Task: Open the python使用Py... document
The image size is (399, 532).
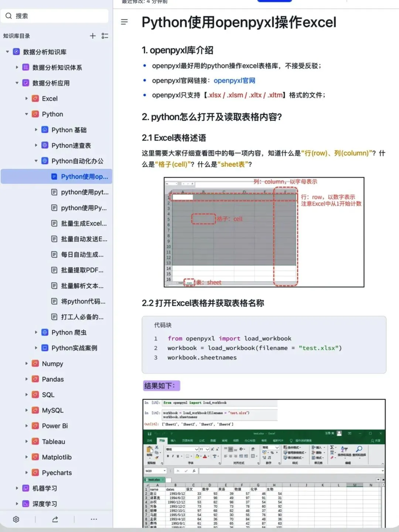Action: pos(84,208)
